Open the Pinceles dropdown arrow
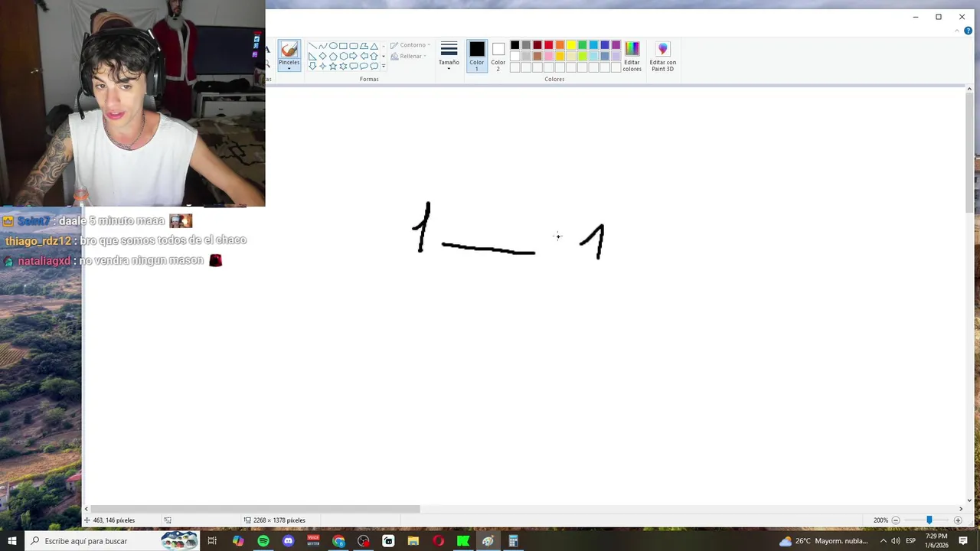Screen dimensions: 980x551 click(x=289, y=69)
